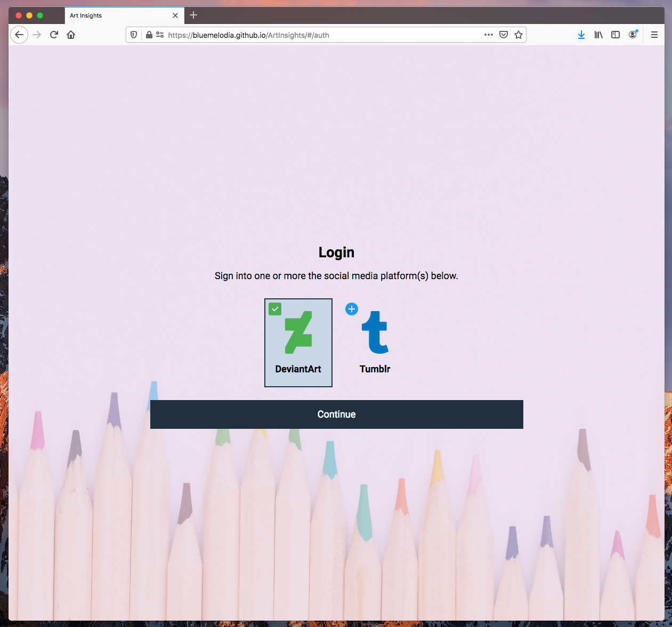The height and width of the screenshot is (627, 672).
Task: Click the forward navigation arrow
Action: click(x=37, y=35)
